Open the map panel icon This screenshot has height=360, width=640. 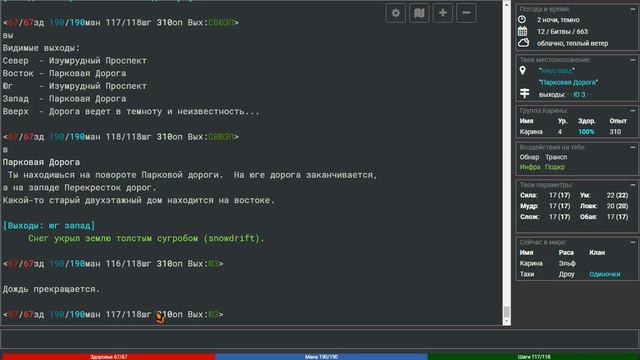coord(419,13)
